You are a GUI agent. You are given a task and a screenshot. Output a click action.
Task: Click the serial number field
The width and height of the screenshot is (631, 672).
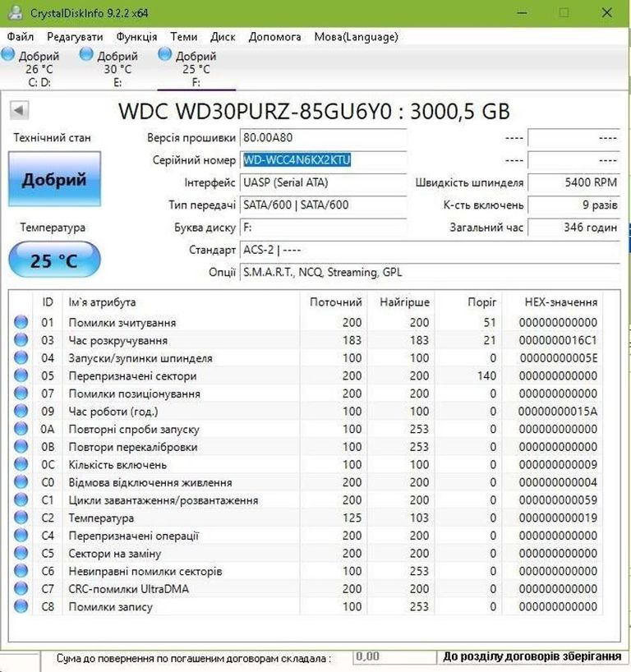tap(324, 160)
